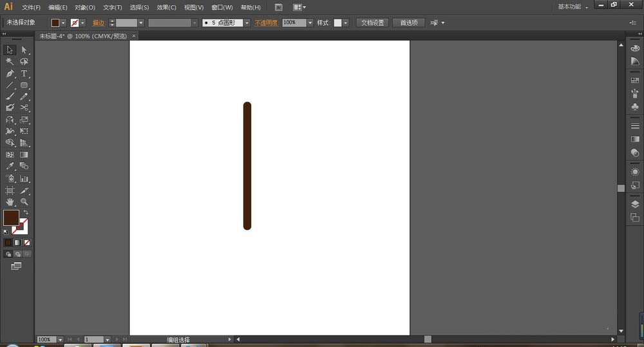
Task: Click the 首选项 button
Action: [408, 23]
